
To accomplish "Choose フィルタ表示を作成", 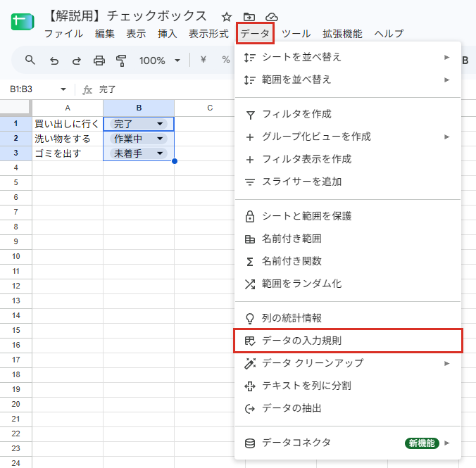I will click(348, 159).
